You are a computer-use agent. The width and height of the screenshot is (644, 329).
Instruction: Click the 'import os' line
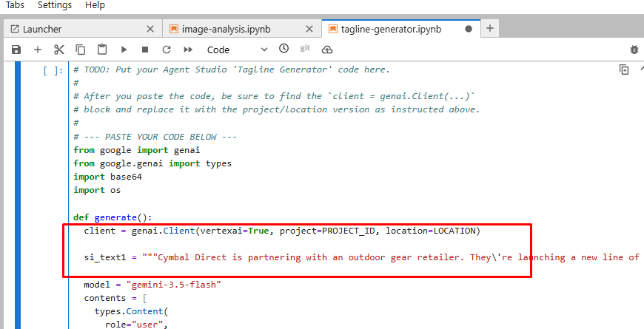click(97, 190)
